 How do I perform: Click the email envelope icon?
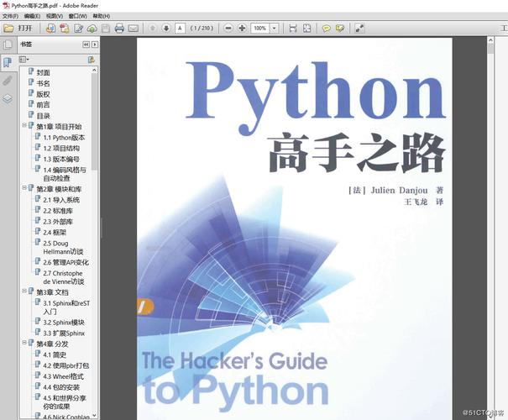point(134,29)
